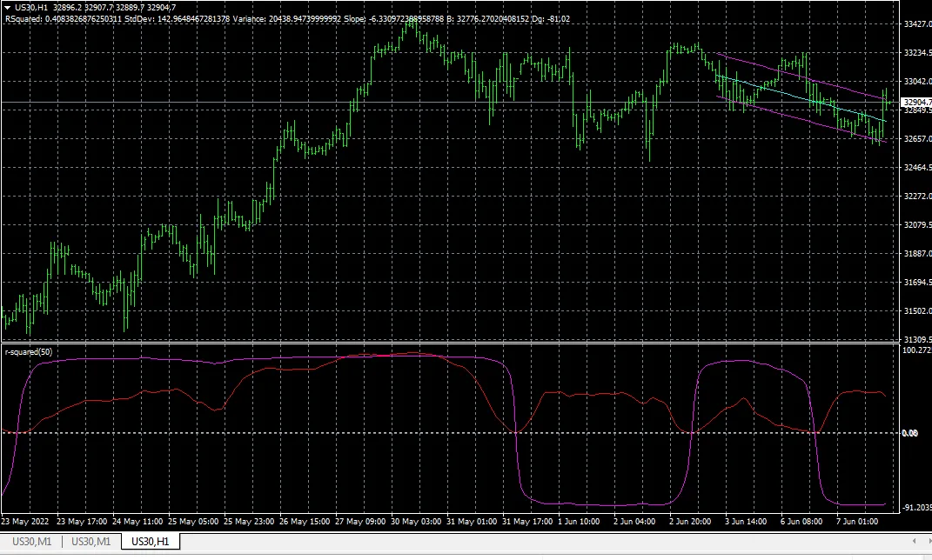The width and height of the screenshot is (932, 560).
Task: Open the second US30,M1 chart tab
Action: (x=91, y=542)
